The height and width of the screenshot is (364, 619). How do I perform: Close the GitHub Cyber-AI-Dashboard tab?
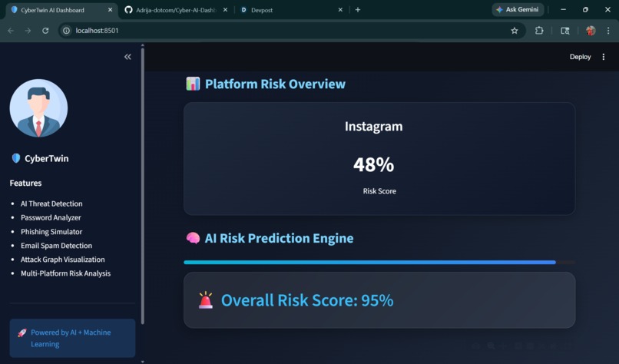(225, 10)
